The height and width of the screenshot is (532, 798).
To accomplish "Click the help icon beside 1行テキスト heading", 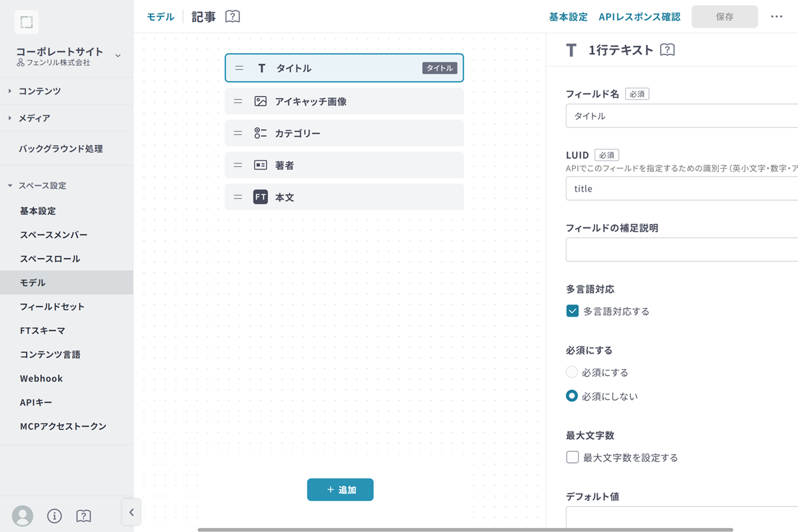I will [x=668, y=50].
